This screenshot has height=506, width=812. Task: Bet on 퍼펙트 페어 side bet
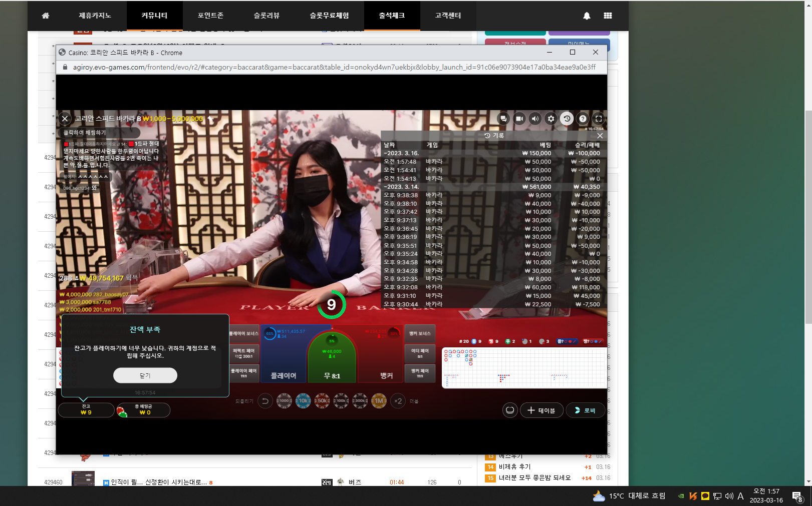(x=244, y=353)
